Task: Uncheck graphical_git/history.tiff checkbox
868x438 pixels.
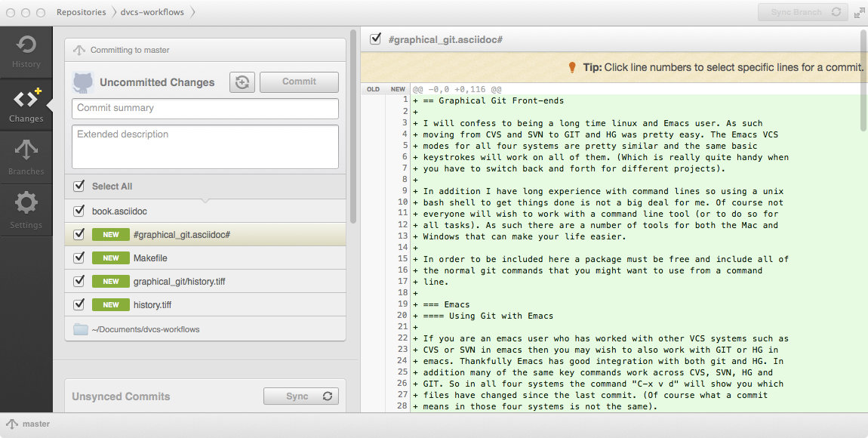Action: click(78, 281)
